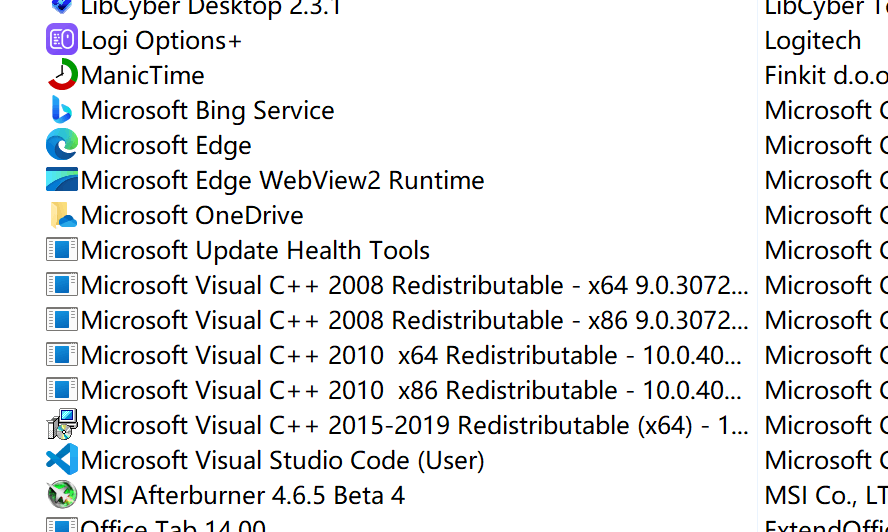Select MSI Afterburner 4.6.5 Beta 4 entry

(x=243, y=495)
